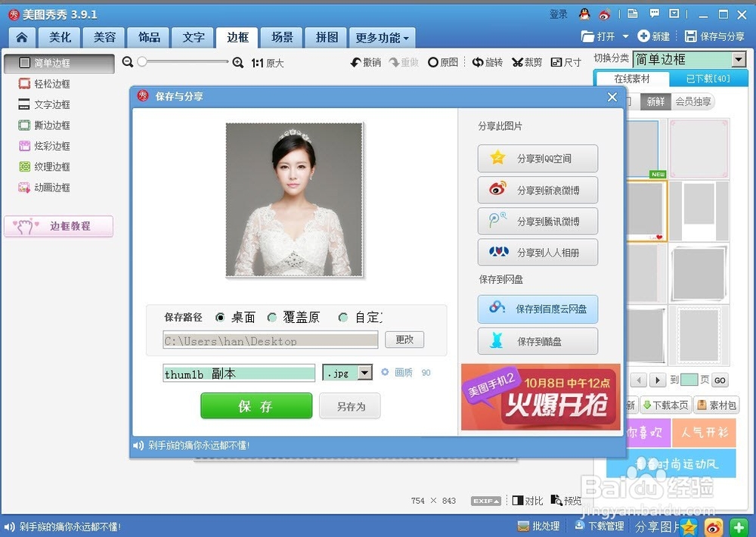Click the 撤销 undo button
The image size is (756, 537).
(365, 62)
